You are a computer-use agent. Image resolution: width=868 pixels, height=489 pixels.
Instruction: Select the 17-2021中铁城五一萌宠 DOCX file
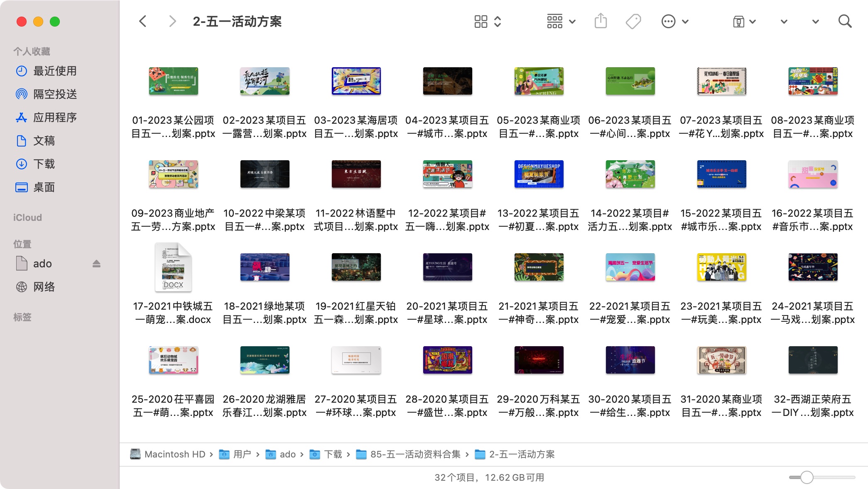[x=173, y=267]
